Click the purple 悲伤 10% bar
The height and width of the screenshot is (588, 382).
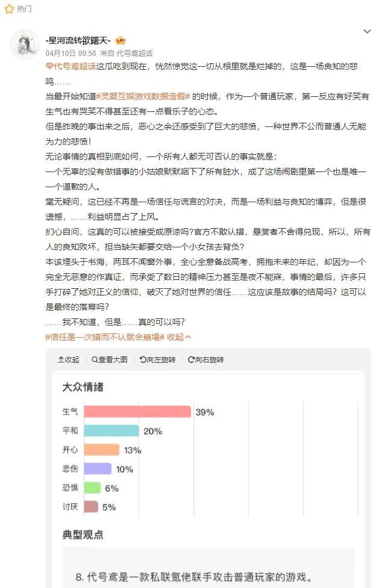[98, 469]
